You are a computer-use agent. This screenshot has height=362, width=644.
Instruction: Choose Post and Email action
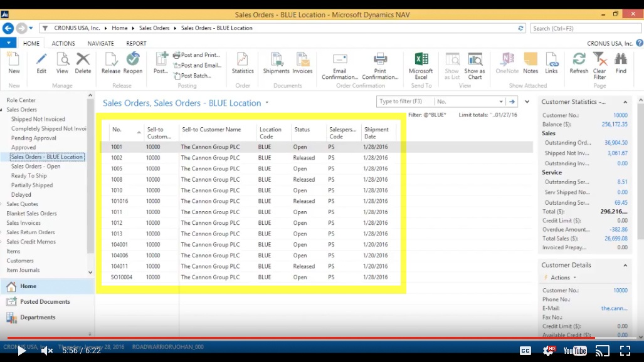coord(198,65)
